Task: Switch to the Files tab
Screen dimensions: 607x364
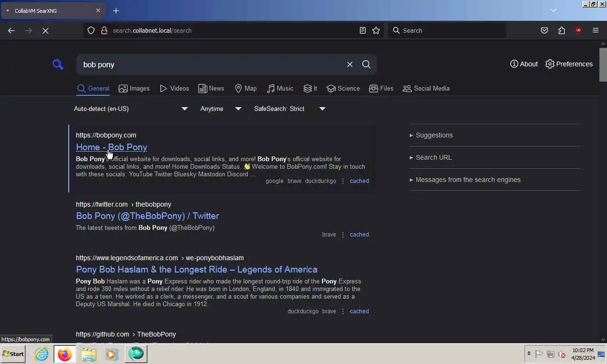Action: point(381,89)
